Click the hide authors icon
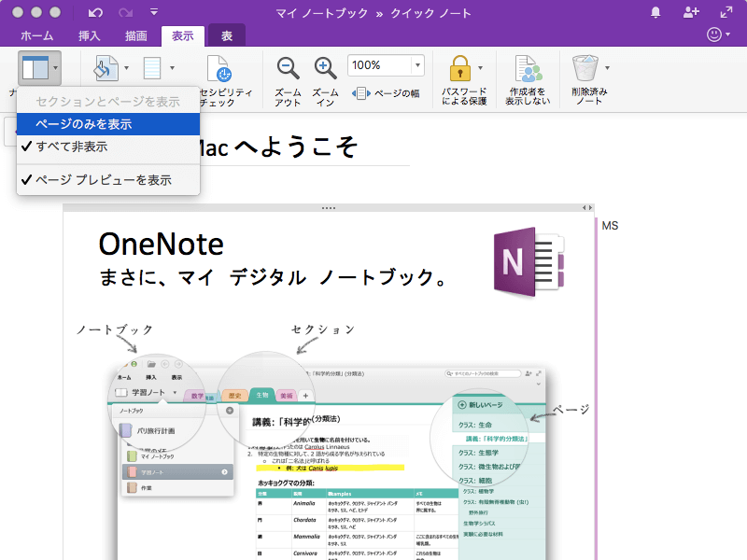 pyautogui.click(x=529, y=68)
